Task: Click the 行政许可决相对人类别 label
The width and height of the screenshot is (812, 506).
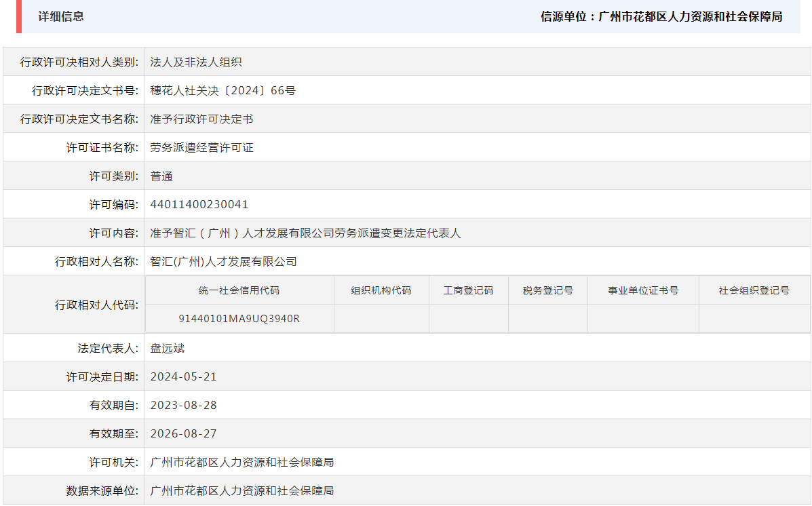Action: (79, 62)
